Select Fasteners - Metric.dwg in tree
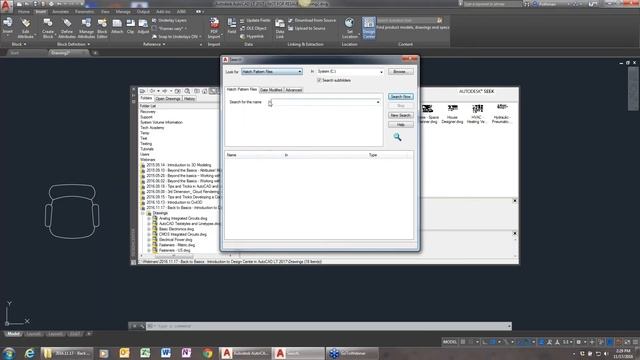The width and height of the screenshot is (640, 360). (176, 245)
